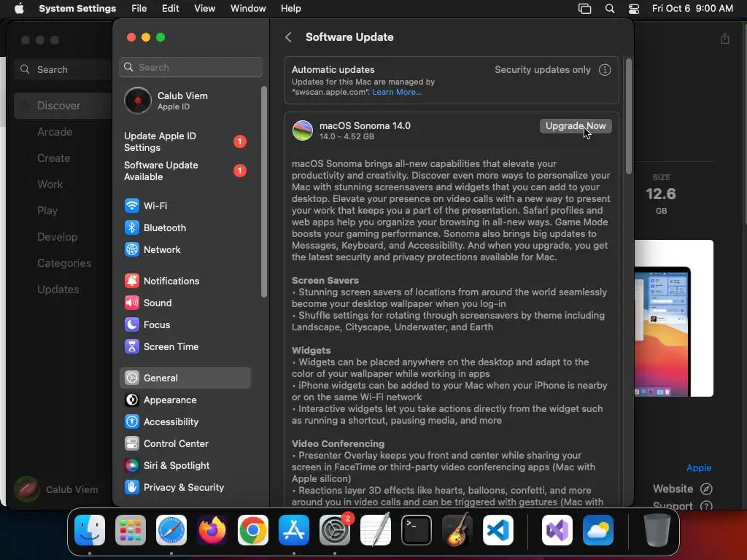
Task: Open TextEdit from the Dock
Action: 376,530
